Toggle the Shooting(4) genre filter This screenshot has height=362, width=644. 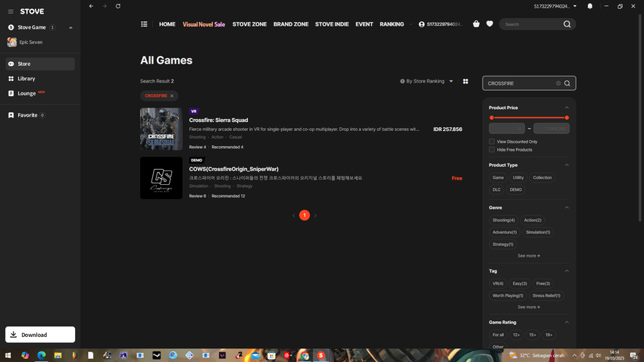point(504,220)
